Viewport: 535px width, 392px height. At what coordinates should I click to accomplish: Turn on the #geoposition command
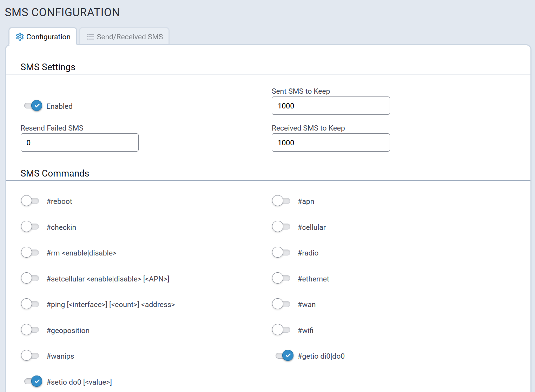click(x=30, y=330)
